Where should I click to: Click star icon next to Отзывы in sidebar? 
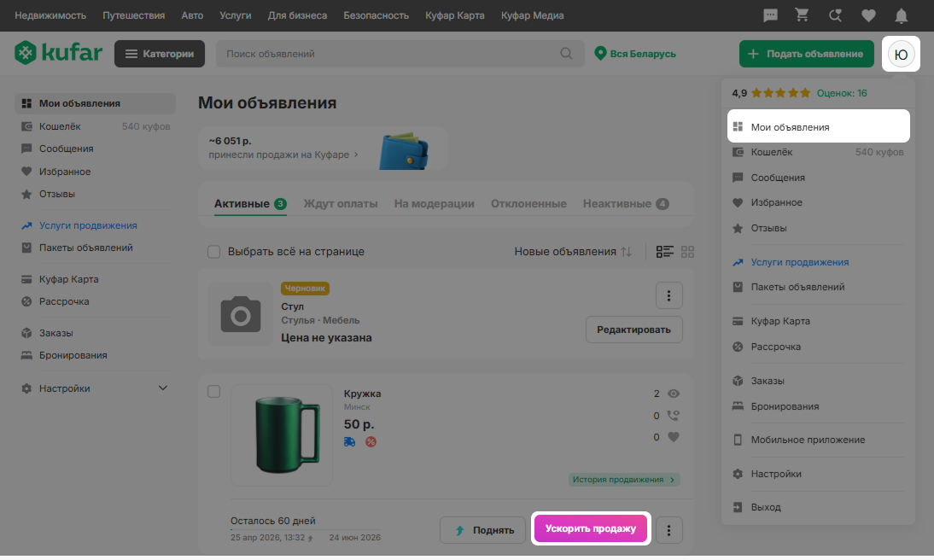26,194
